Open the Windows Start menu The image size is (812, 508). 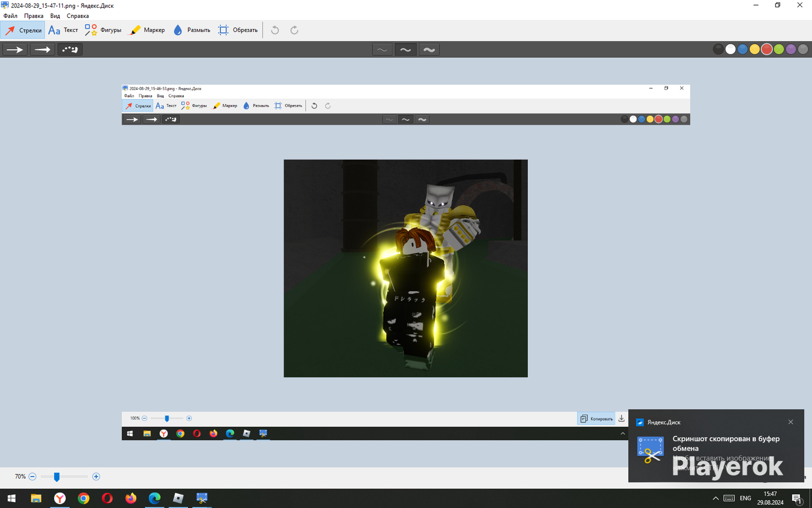pos(12,498)
